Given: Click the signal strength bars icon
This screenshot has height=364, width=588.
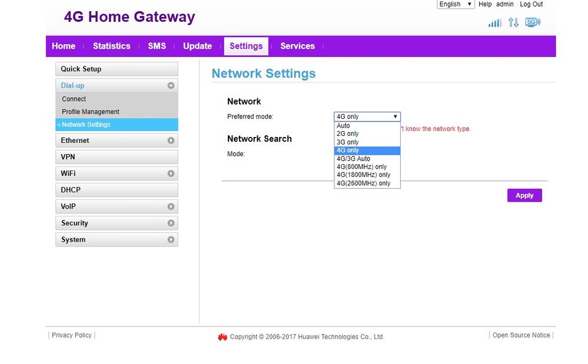Looking at the screenshot, I should coord(494,23).
